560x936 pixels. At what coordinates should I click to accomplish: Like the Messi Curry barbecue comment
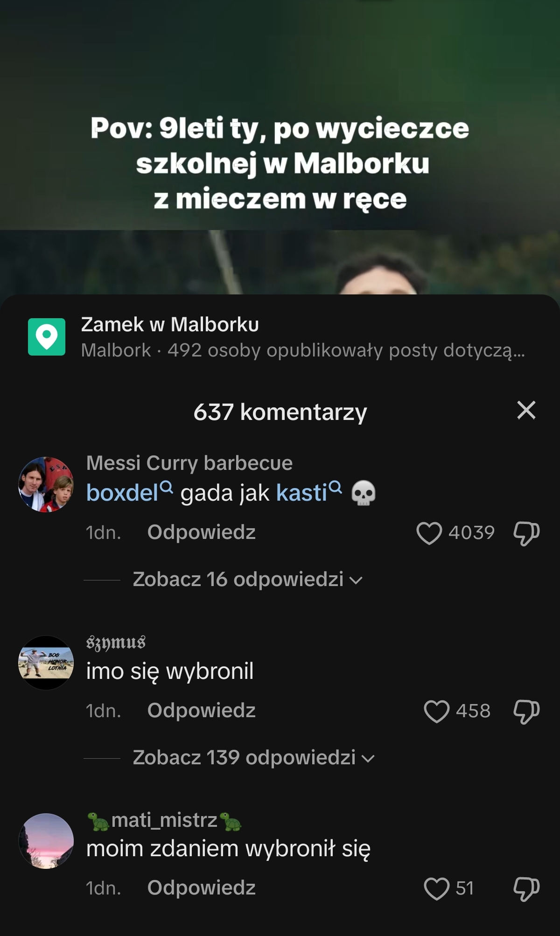(429, 533)
